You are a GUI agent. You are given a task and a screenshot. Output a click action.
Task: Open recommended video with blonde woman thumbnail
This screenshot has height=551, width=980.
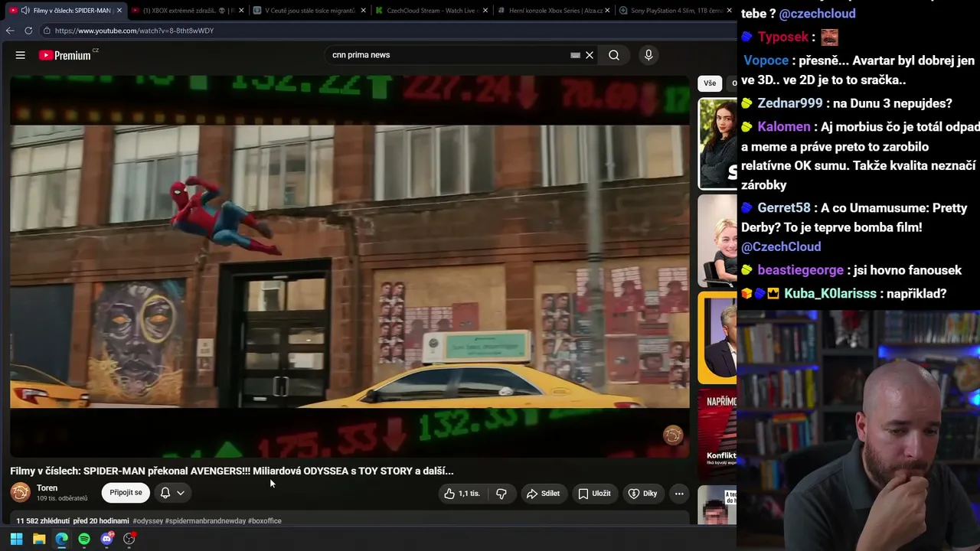[717, 241]
